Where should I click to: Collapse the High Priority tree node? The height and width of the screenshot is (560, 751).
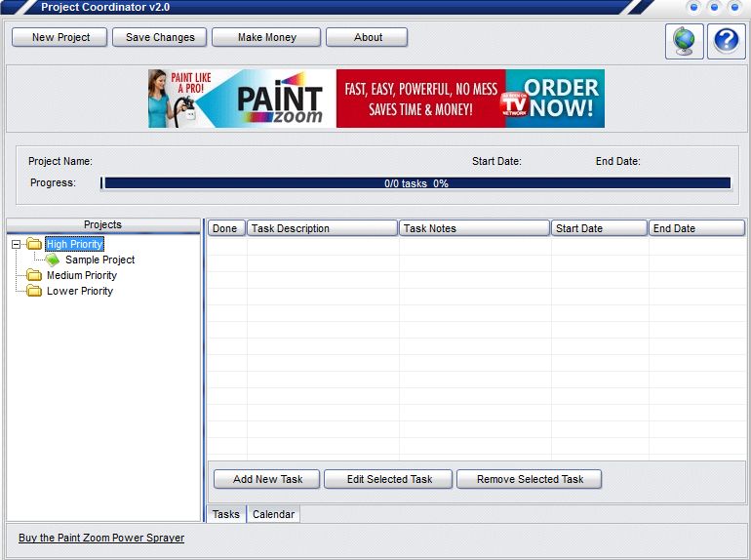click(x=16, y=244)
